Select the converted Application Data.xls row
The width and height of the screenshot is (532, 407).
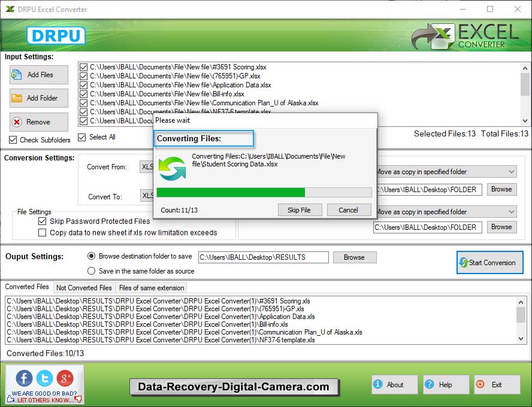[161, 317]
